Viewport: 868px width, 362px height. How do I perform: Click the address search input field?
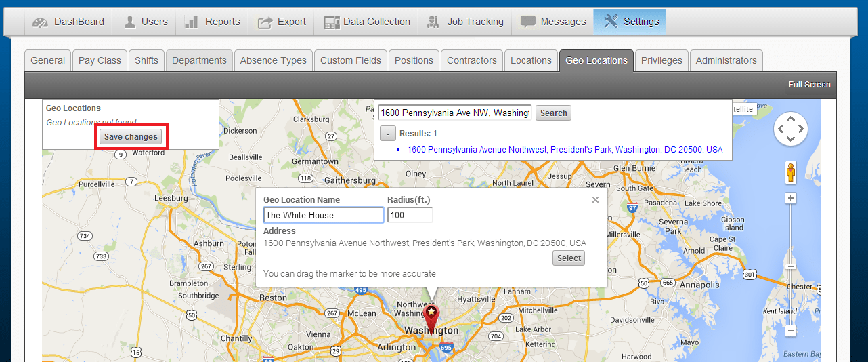point(455,113)
